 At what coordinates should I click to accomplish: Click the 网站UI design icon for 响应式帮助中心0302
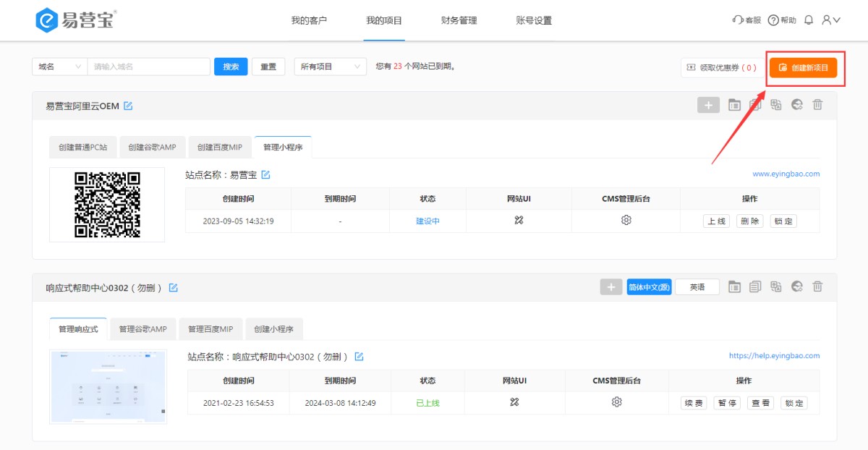point(514,402)
